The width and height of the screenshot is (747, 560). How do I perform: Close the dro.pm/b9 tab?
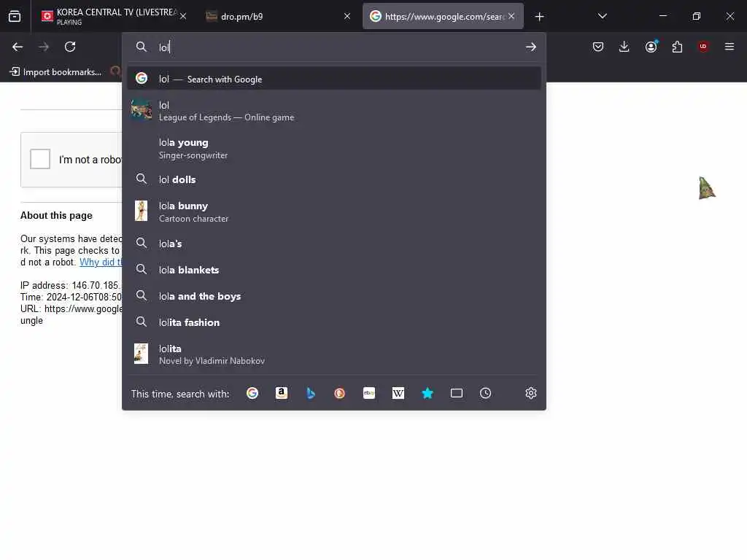tap(347, 16)
